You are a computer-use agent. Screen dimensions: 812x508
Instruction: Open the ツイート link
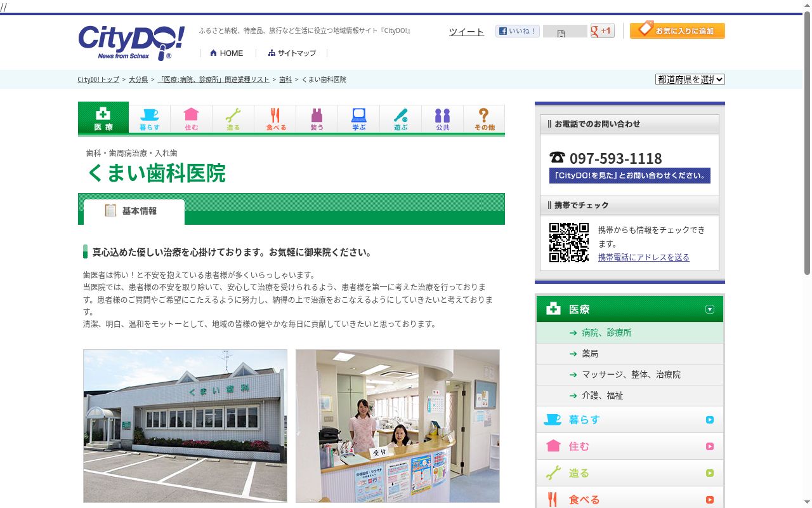pos(466,32)
